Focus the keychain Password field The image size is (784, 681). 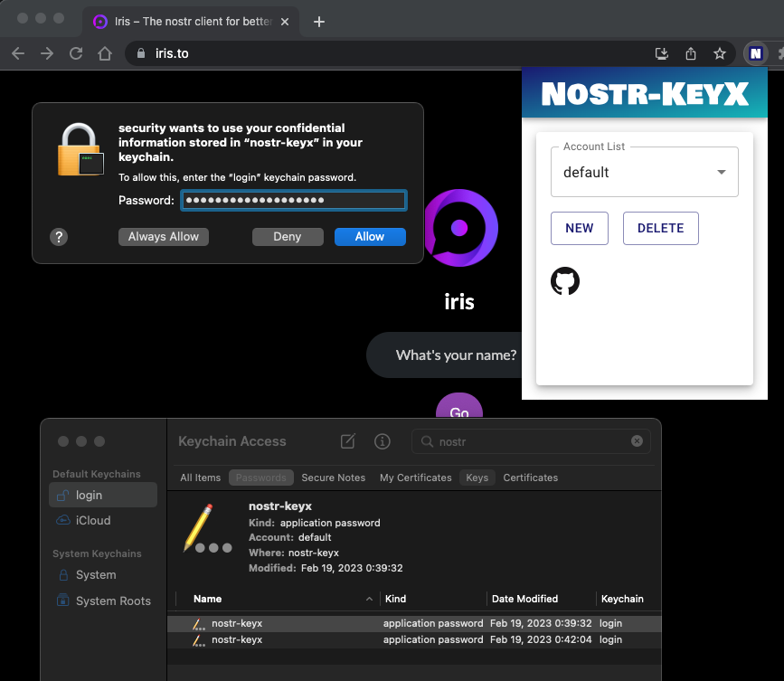(294, 200)
